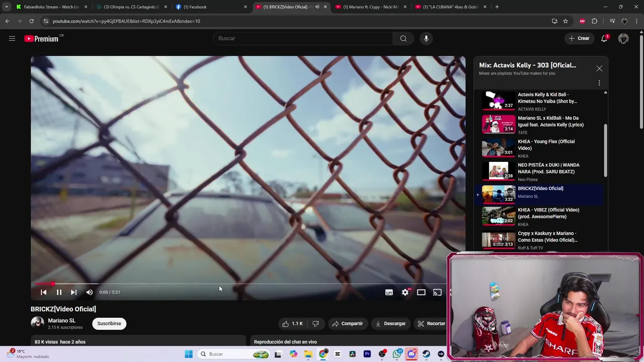Switch to Mariano ft. Crypy tab
Viewport: 644px width, 362px height.
[370, 7]
